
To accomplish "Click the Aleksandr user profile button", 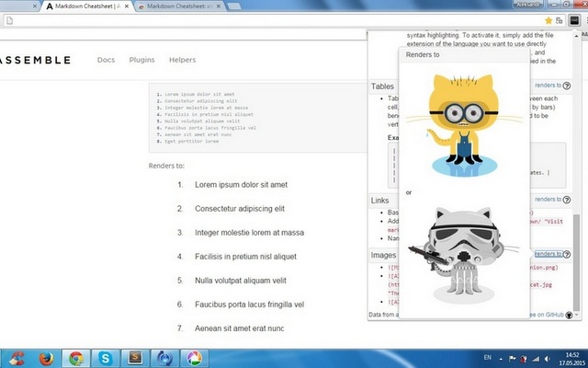I will click(x=528, y=5).
